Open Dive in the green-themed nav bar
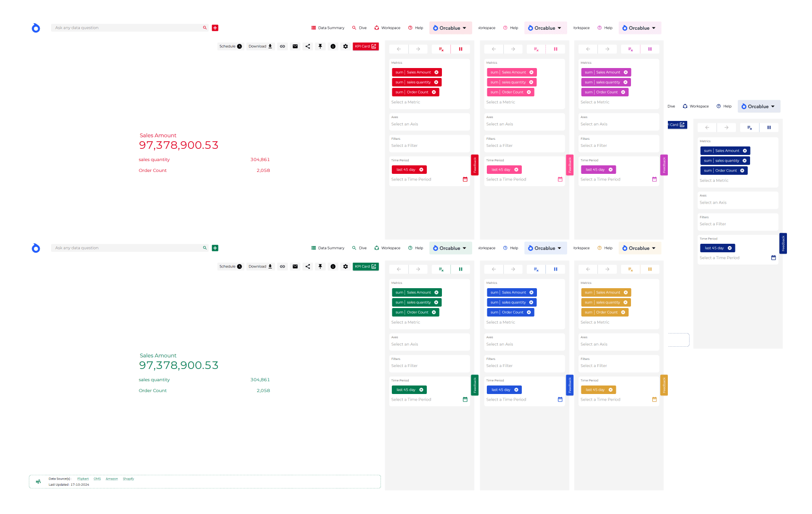This screenshot has width=812, height=514. tap(359, 248)
